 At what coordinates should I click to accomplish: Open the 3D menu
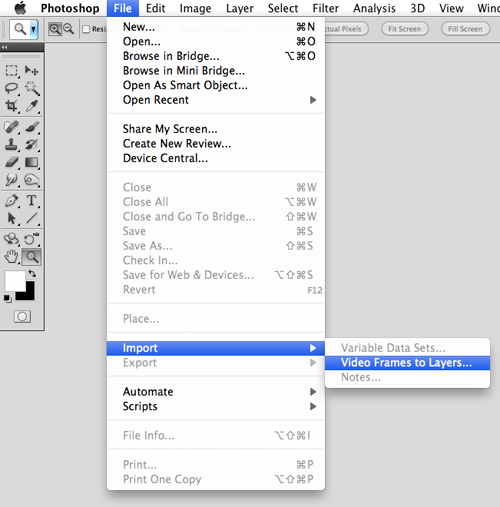(x=417, y=8)
